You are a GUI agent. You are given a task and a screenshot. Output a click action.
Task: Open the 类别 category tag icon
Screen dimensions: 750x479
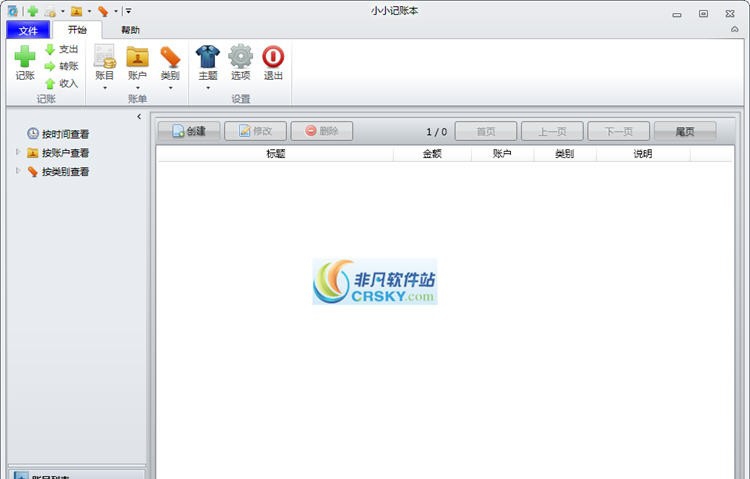click(170, 58)
